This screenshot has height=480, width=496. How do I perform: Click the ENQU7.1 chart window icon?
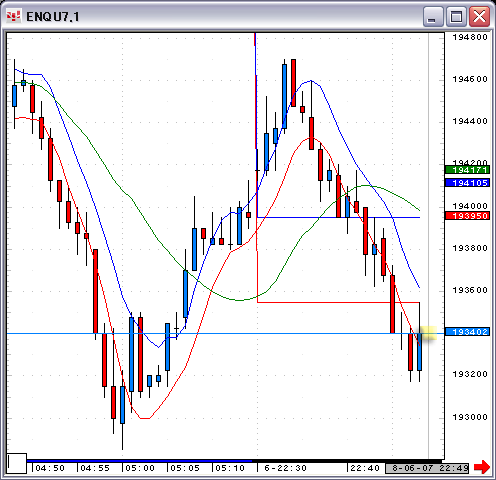[14, 16]
